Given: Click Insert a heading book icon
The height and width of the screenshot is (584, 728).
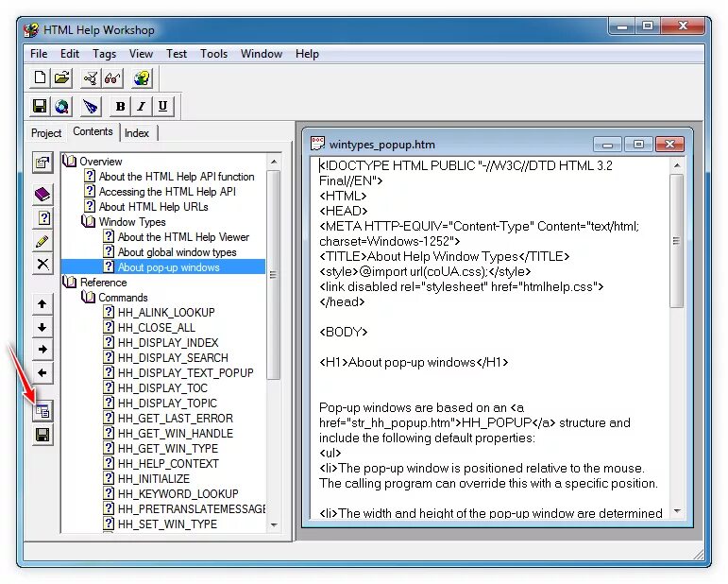Looking at the screenshot, I should (x=42, y=195).
